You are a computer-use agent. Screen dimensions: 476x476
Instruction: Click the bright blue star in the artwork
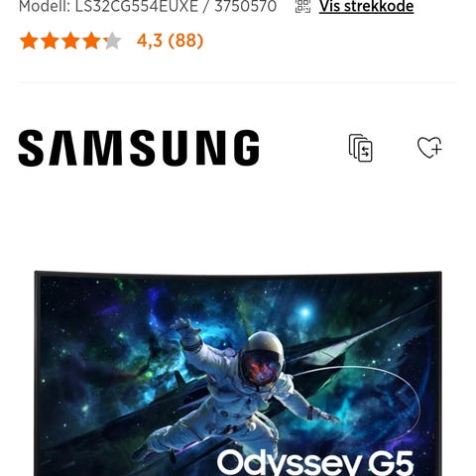pyautogui.click(x=305, y=312)
